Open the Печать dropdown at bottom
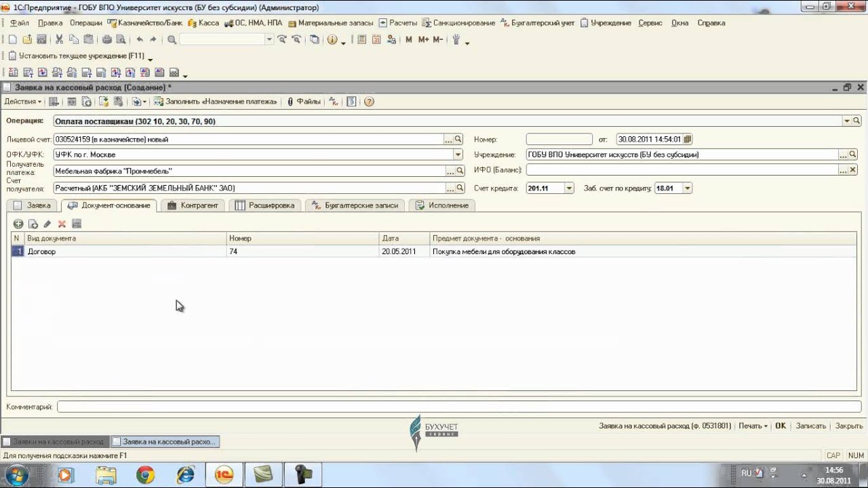The width and height of the screenshot is (868, 488). pyautogui.click(x=753, y=426)
